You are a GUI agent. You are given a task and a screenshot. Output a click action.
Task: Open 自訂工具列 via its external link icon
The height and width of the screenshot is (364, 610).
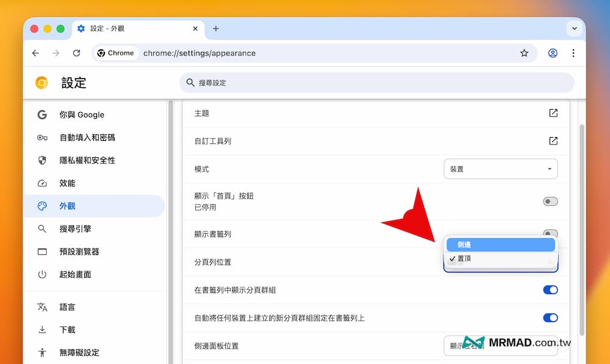(x=553, y=141)
